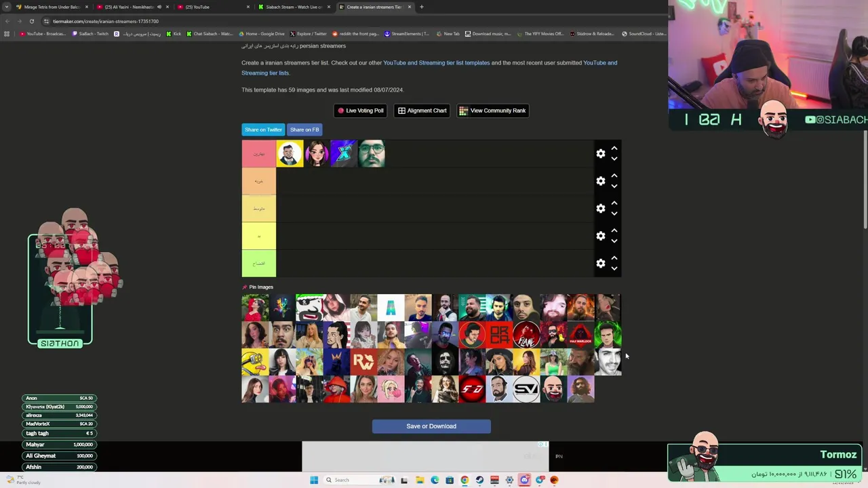Open the SoundCloud bookmark

coord(645,34)
